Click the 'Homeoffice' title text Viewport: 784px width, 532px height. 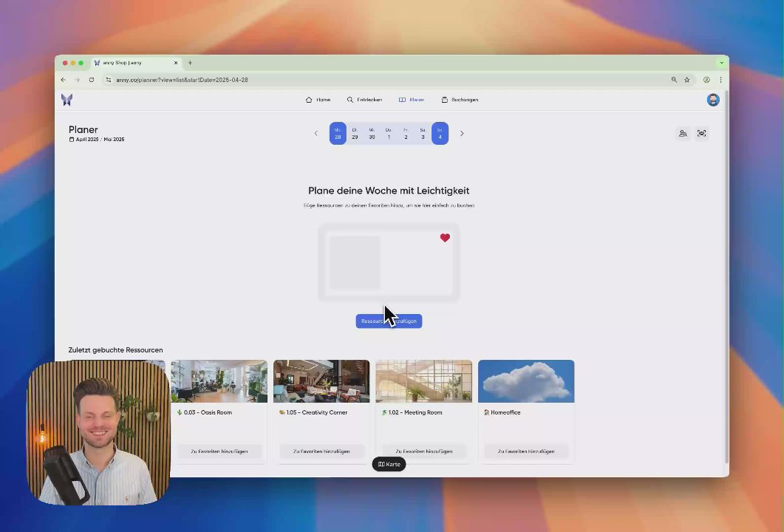tap(505, 412)
